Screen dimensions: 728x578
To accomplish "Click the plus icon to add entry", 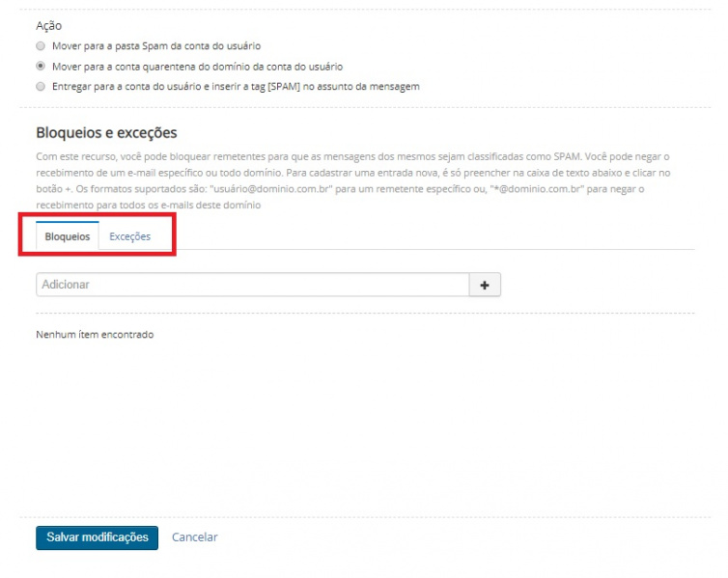I will pyautogui.click(x=485, y=285).
